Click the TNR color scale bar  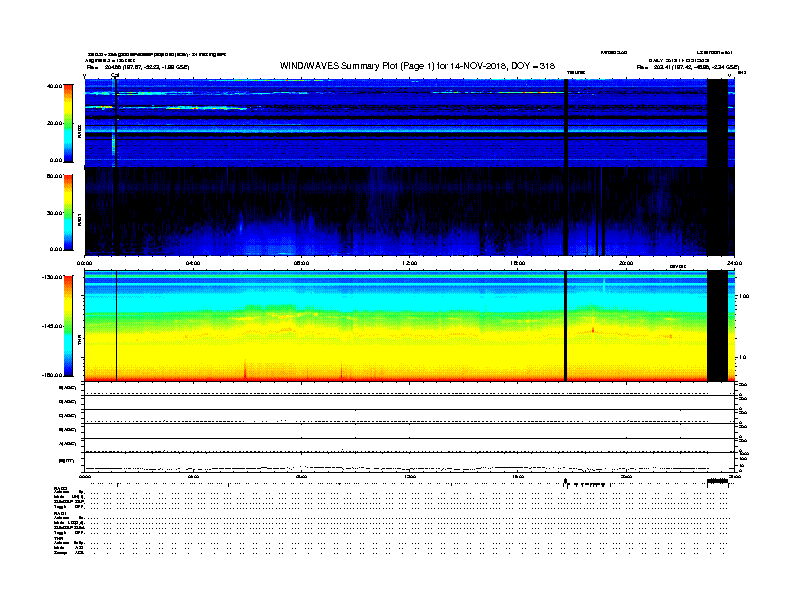(68, 326)
